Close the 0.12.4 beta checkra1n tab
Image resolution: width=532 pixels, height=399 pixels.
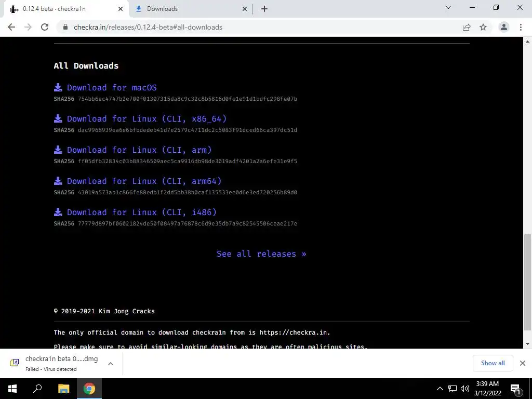coord(121,9)
